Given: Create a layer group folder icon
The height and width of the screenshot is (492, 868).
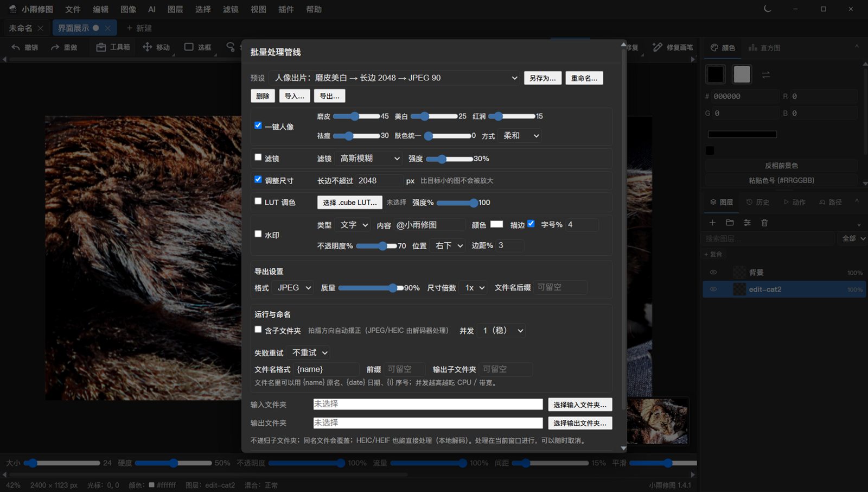Looking at the screenshot, I should [730, 223].
